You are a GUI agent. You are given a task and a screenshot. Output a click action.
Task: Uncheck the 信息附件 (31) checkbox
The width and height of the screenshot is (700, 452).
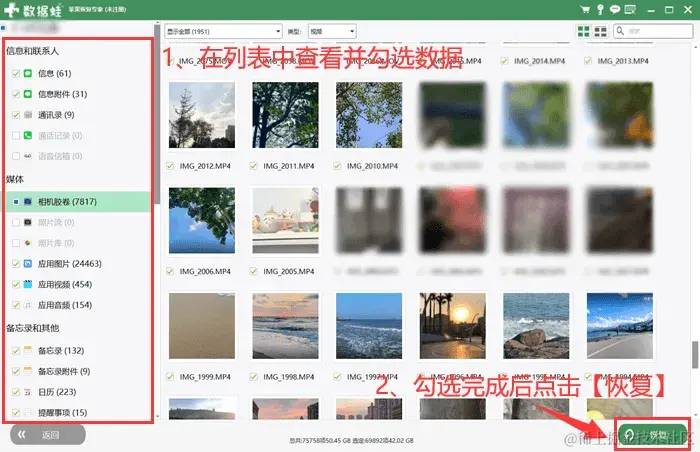point(16,94)
